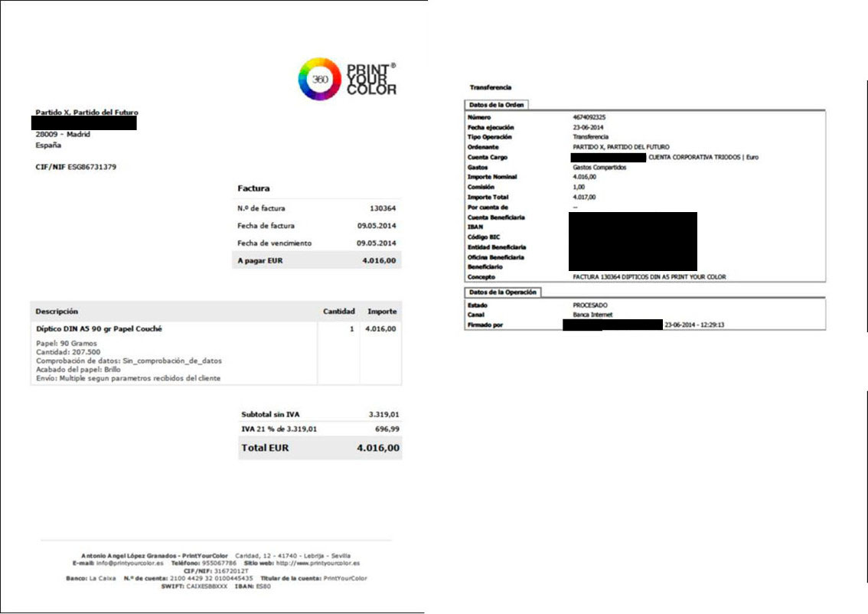Click the footer 'CIF/NIF: 31672012T' entry
Image resolution: width=868 pixels, height=614 pixels.
216,571
